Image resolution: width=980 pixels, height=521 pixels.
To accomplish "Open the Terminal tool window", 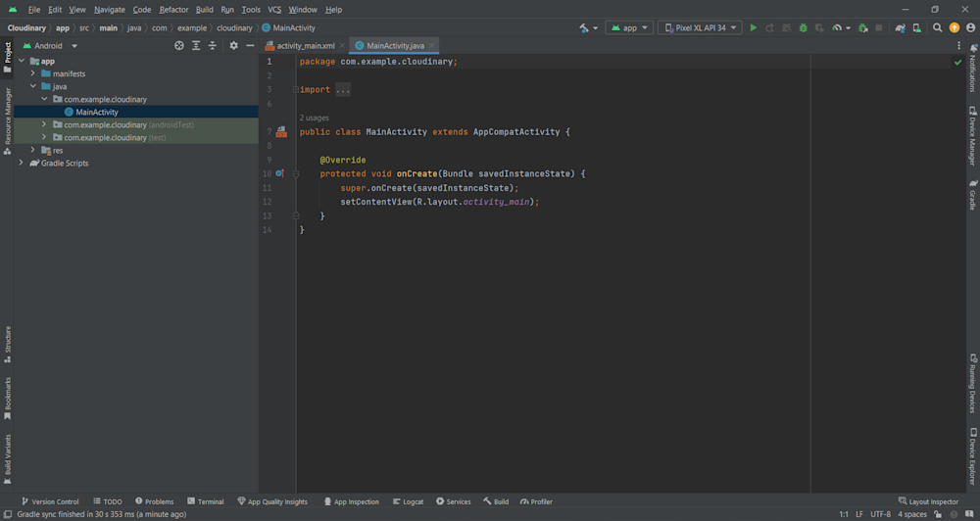I will pyautogui.click(x=206, y=501).
